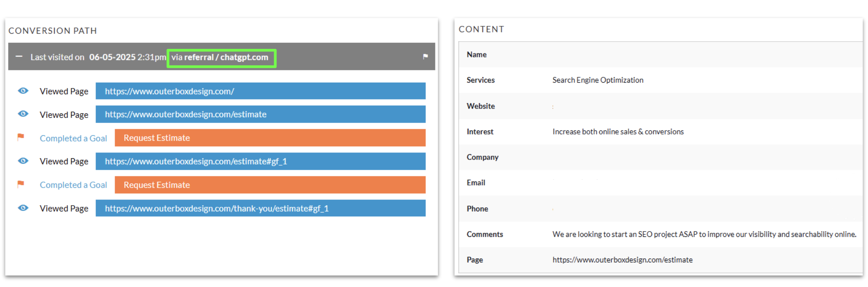The height and width of the screenshot is (287, 868).
Task: Click the orange flag by second Completed a Goal
Action: pos(21,184)
